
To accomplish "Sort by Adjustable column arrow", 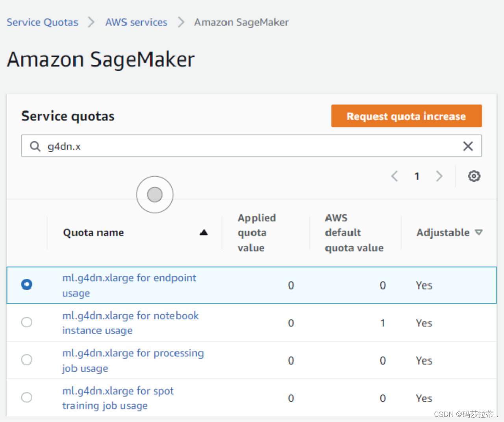I will [x=479, y=232].
